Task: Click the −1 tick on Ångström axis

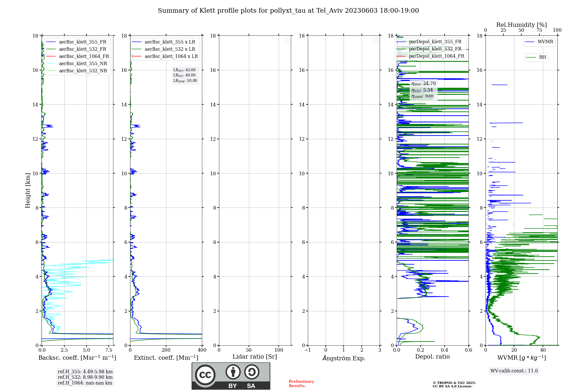Action: pos(308,350)
